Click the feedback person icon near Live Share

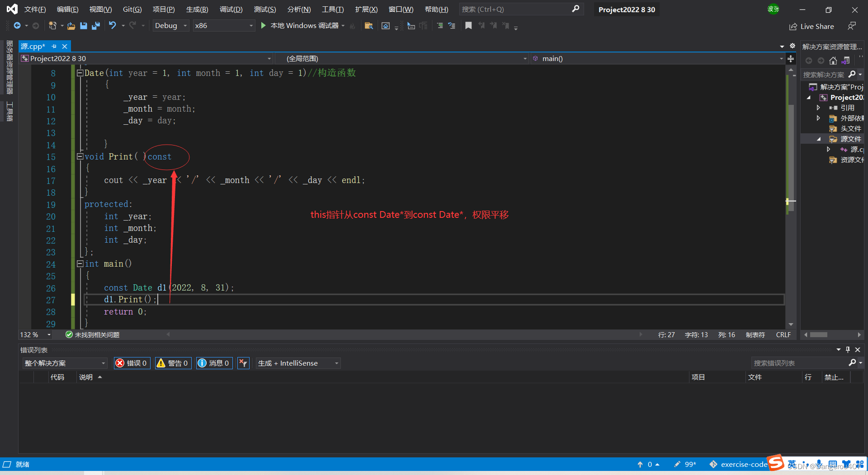click(852, 26)
